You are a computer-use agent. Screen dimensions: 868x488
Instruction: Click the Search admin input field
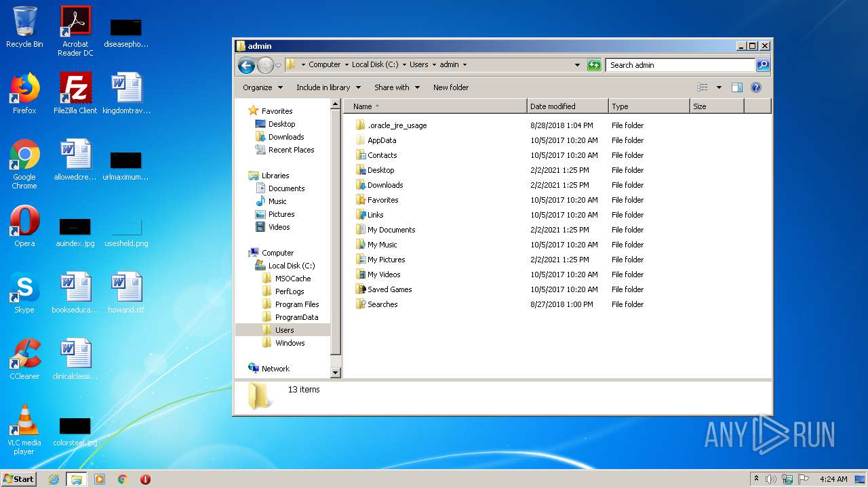[680, 65]
